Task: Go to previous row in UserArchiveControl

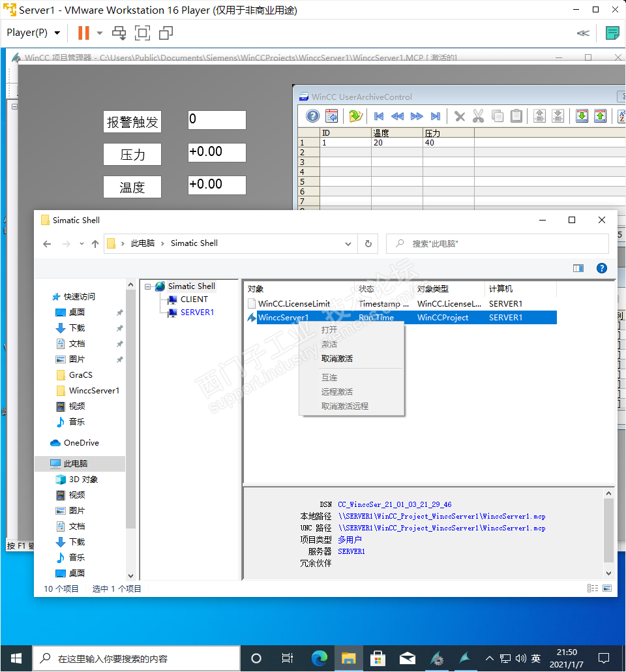Action: [398, 116]
